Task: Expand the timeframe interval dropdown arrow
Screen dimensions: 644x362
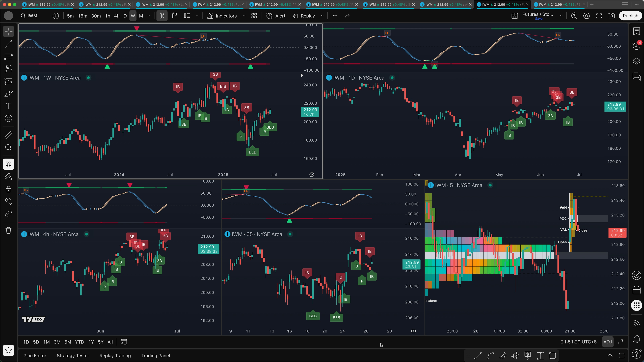Action: [x=149, y=16]
